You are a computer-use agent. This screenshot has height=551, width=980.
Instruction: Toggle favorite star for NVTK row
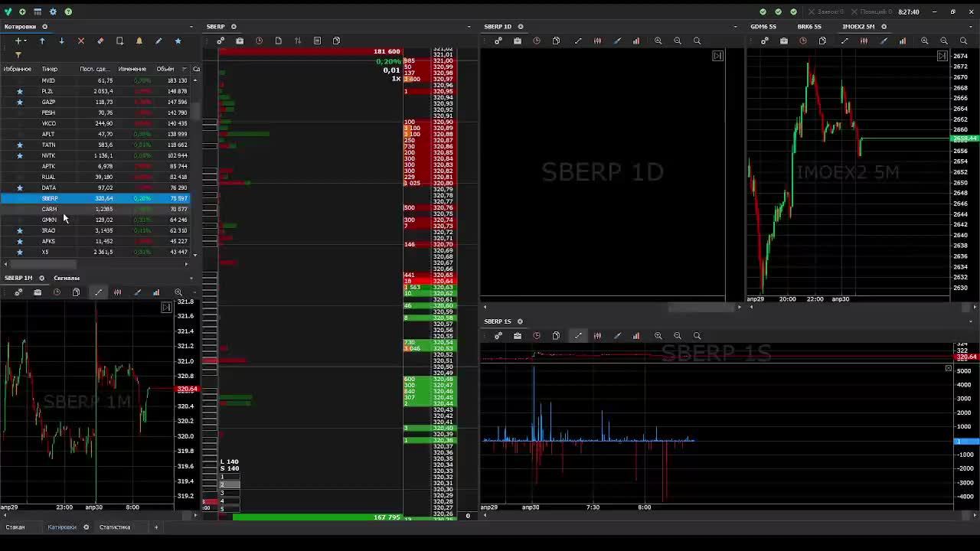[x=20, y=155]
